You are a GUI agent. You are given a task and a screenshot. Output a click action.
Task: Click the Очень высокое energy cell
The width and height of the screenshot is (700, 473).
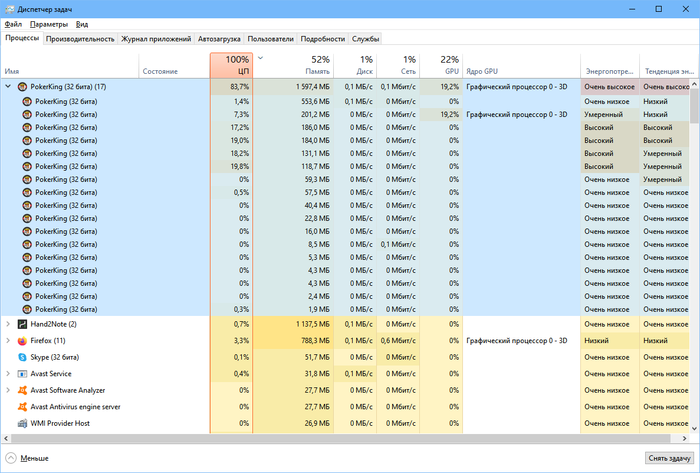[610, 87]
